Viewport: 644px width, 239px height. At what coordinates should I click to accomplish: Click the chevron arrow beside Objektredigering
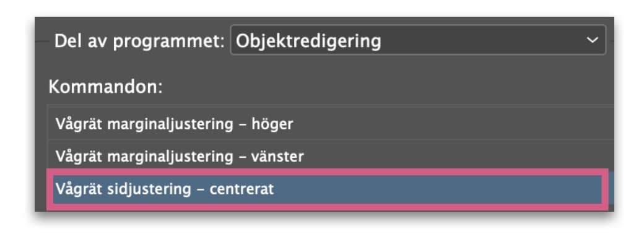[592, 40]
